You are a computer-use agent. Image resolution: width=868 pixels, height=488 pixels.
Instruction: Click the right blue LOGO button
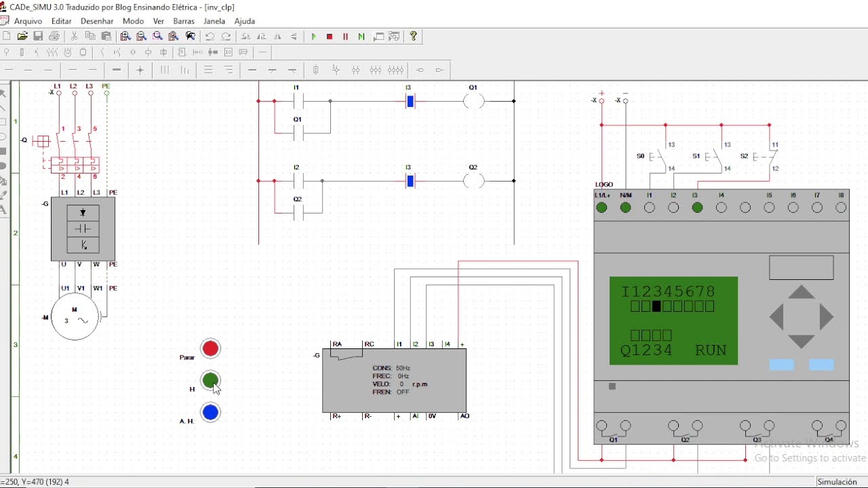[821, 365]
